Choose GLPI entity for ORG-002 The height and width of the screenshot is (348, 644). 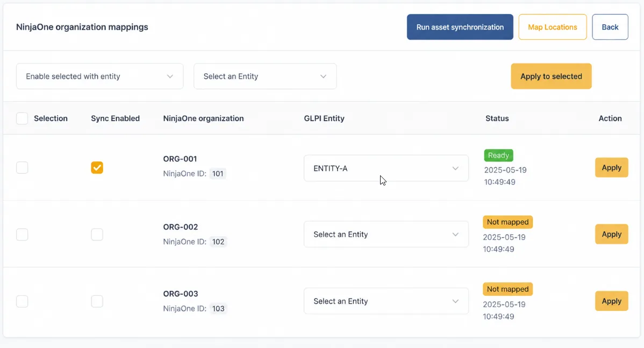[386, 234]
